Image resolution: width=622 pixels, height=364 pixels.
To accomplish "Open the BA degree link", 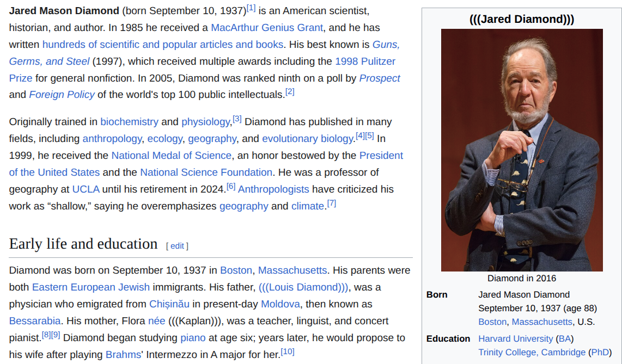I will coord(564,339).
